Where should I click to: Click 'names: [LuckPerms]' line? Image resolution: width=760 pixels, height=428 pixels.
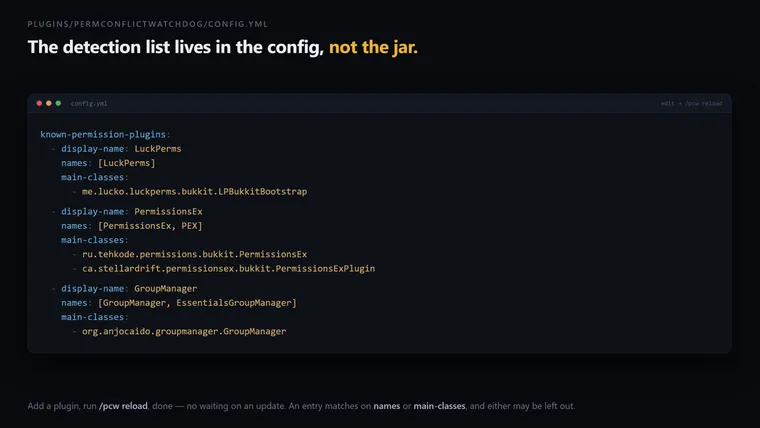point(108,163)
